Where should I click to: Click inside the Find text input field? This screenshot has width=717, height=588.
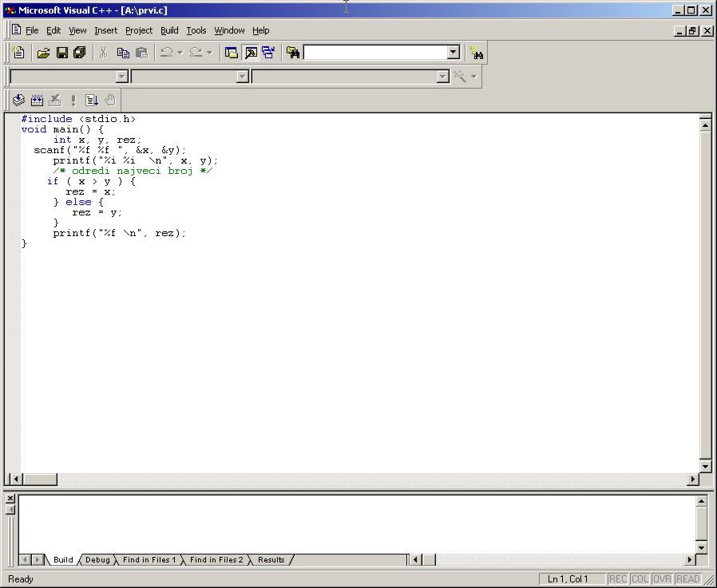(x=375, y=52)
